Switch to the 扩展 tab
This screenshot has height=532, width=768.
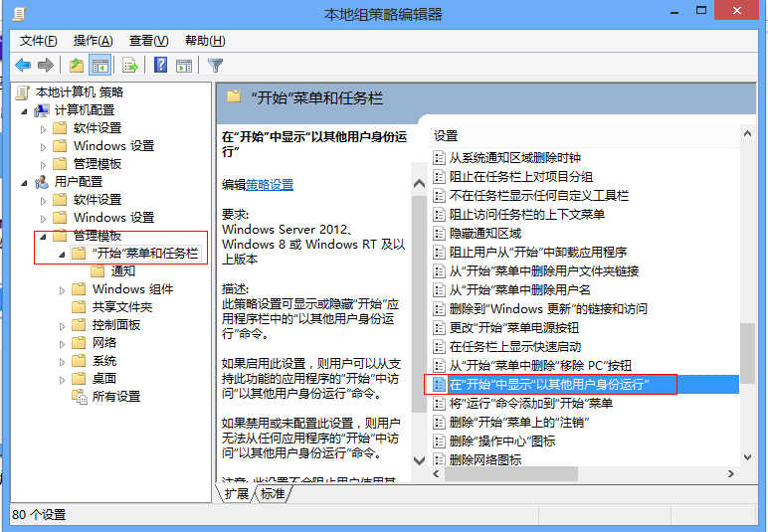pos(236,494)
